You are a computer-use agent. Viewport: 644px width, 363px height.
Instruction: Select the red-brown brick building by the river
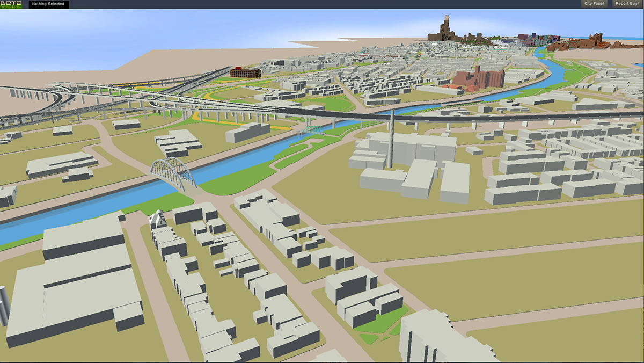(x=479, y=78)
